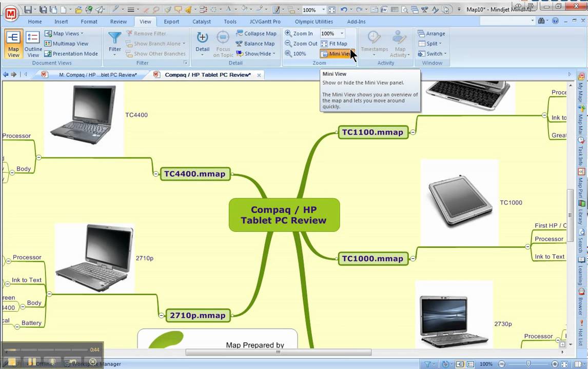Open the Olympic Utilities tab
The image size is (588, 369).
314,22
